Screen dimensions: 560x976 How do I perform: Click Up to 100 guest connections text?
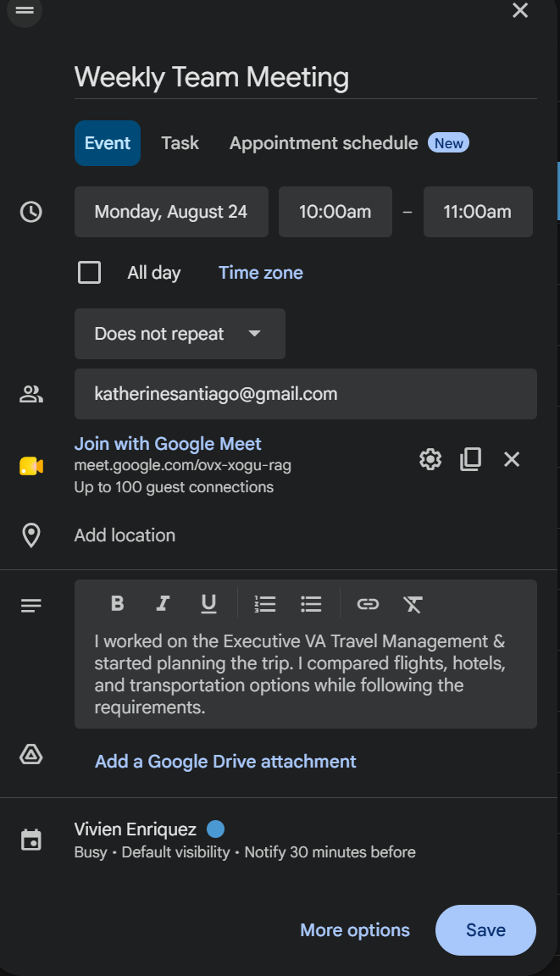tap(175, 487)
